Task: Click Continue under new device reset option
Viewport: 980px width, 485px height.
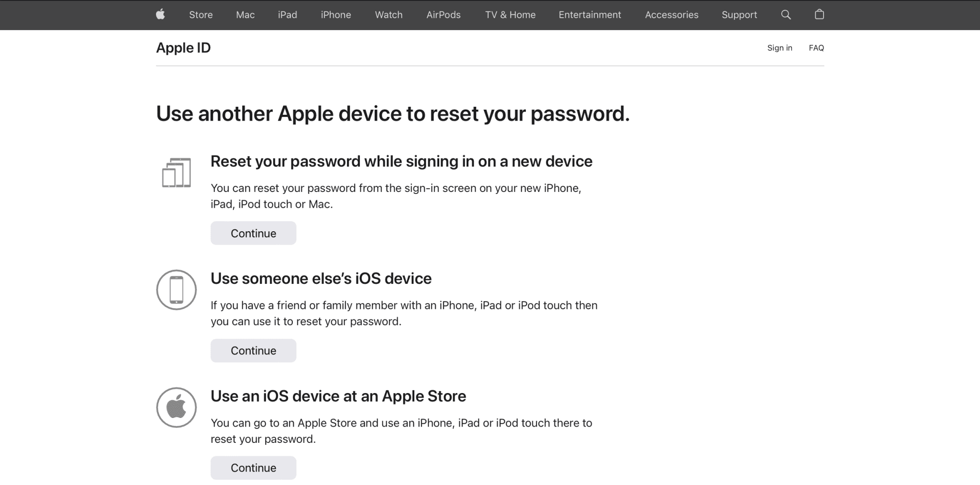Action: (253, 233)
